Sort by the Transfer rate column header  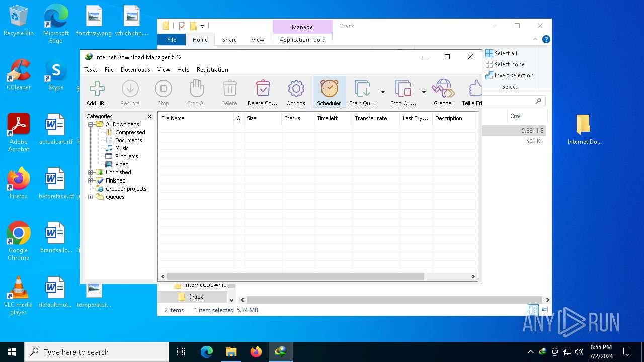click(x=376, y=118)
